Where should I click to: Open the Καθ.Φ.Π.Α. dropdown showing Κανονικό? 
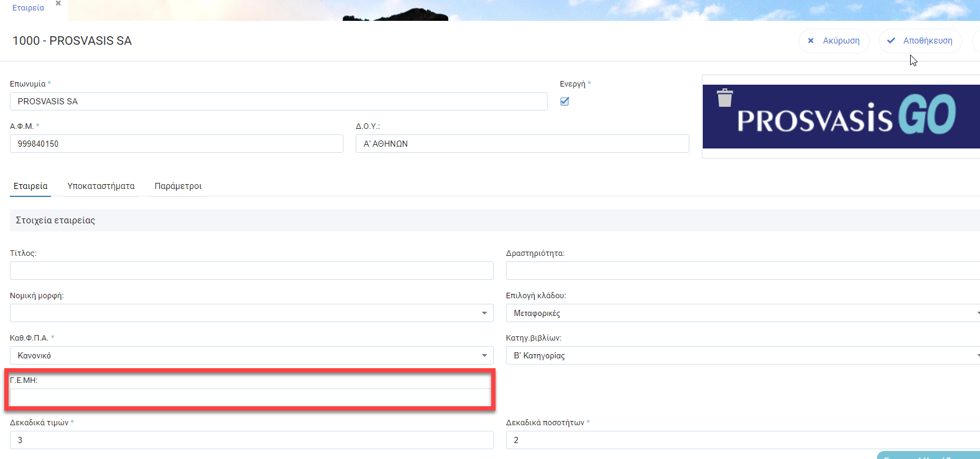coord(251,355)
